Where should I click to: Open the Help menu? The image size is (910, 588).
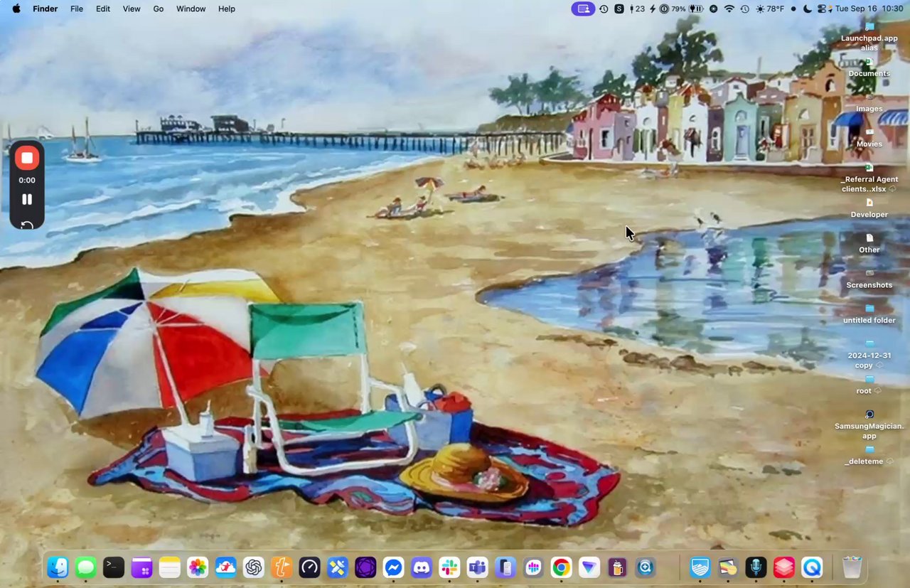[x=227, y=9]
